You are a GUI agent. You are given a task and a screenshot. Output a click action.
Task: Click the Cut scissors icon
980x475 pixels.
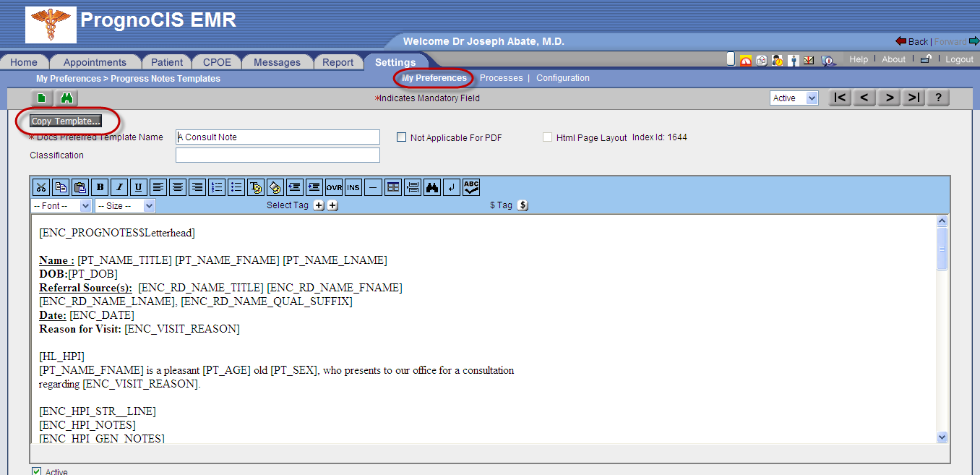point(41,187)
